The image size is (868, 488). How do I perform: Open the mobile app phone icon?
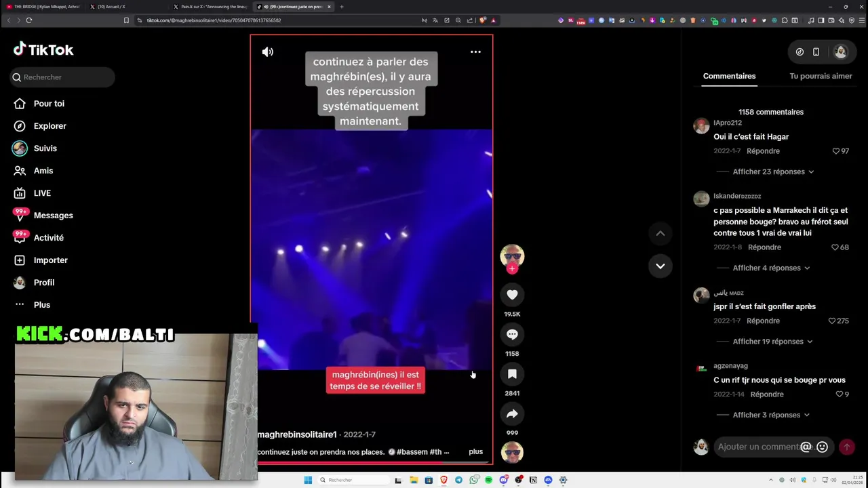click(816, 52)
